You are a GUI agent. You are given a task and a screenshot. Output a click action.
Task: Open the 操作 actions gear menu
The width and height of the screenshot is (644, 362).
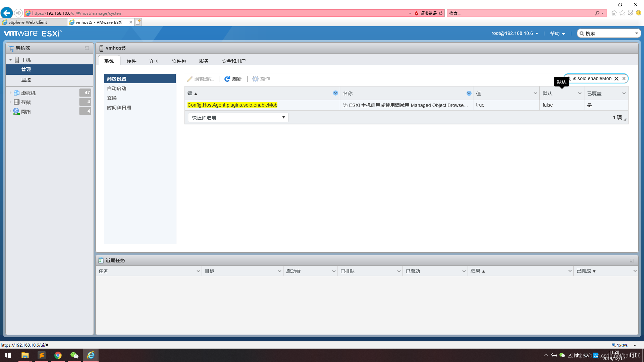[x=261, y=79]
